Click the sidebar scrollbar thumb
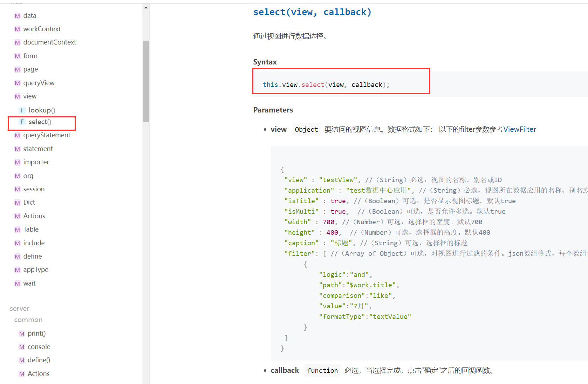The image size is (588, 384). (x=146, y=81)
